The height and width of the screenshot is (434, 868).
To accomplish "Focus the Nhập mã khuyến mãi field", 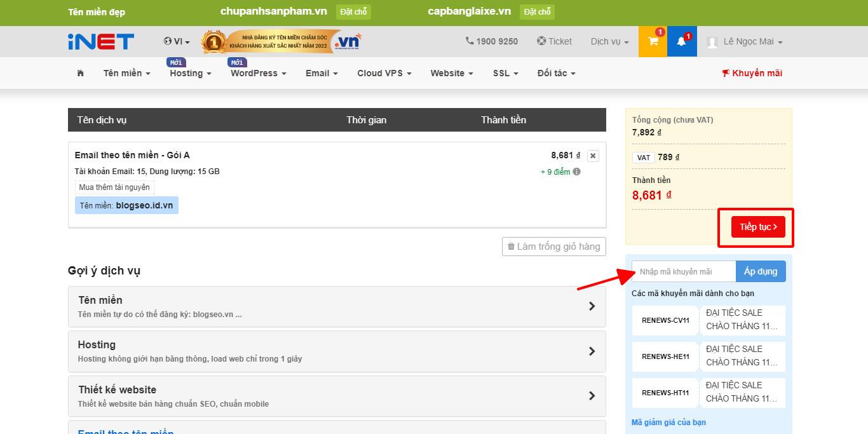I will click(684, 271).
